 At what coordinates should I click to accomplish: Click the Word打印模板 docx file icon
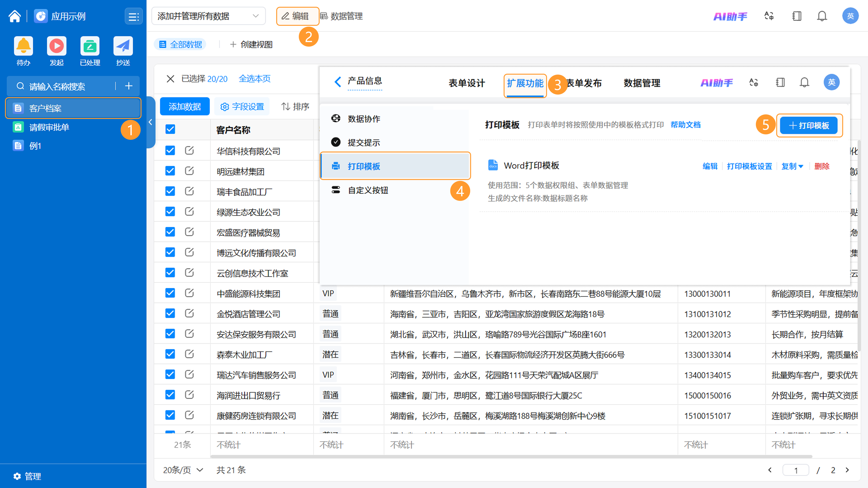coord(493,165)
